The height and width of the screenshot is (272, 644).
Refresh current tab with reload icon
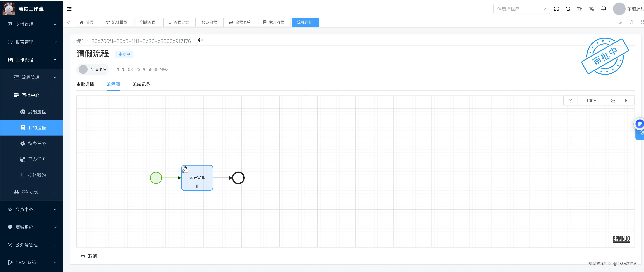click(631, 22)
